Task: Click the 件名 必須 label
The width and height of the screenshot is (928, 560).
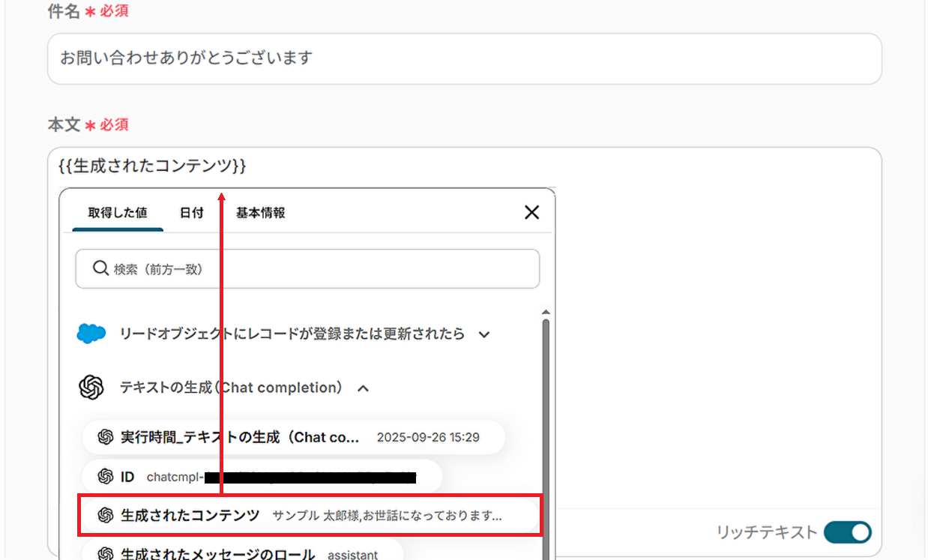Action: tap(88, 12)
